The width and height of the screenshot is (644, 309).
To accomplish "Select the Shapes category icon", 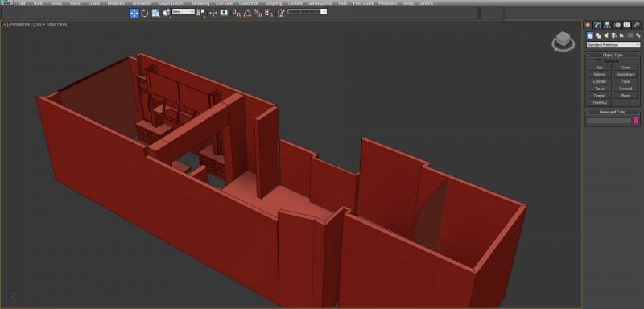I will (598, 35).
